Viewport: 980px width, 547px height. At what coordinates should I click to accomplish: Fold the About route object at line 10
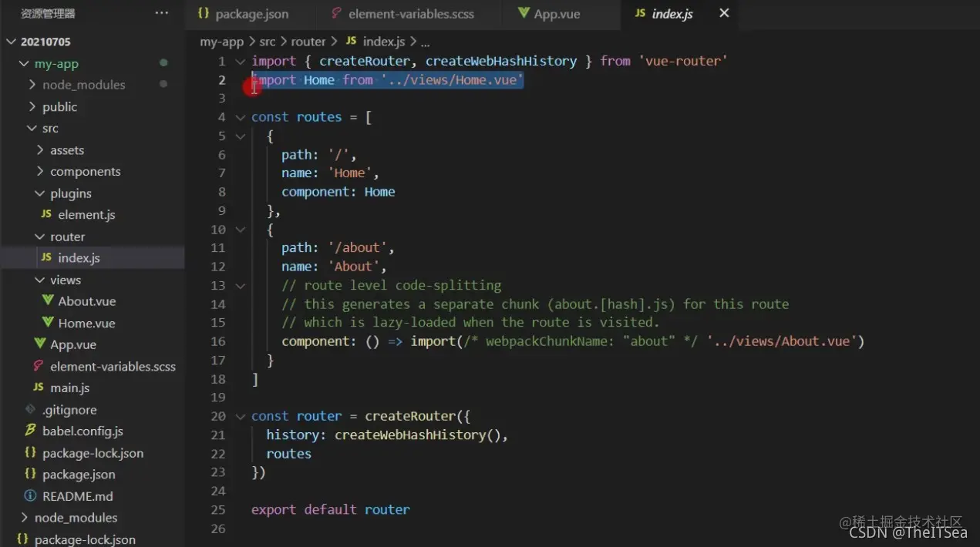point(240,229)
